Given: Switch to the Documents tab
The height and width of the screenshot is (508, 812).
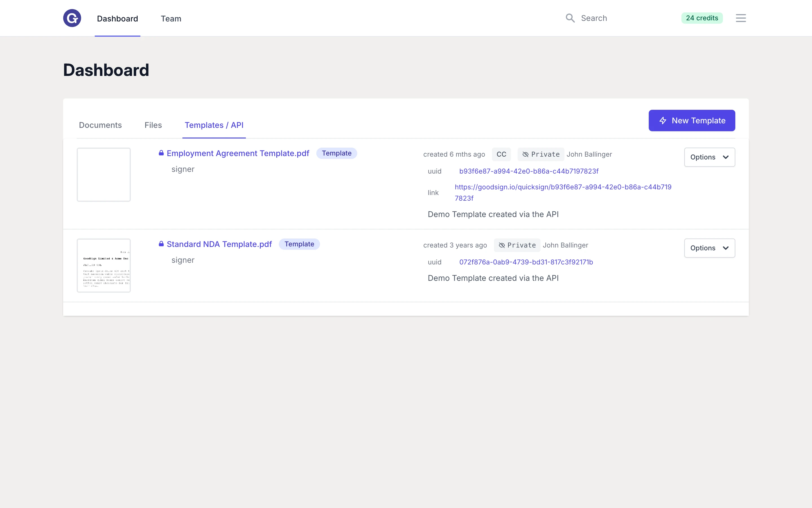Looking at the screenshot, I should 100,125.
